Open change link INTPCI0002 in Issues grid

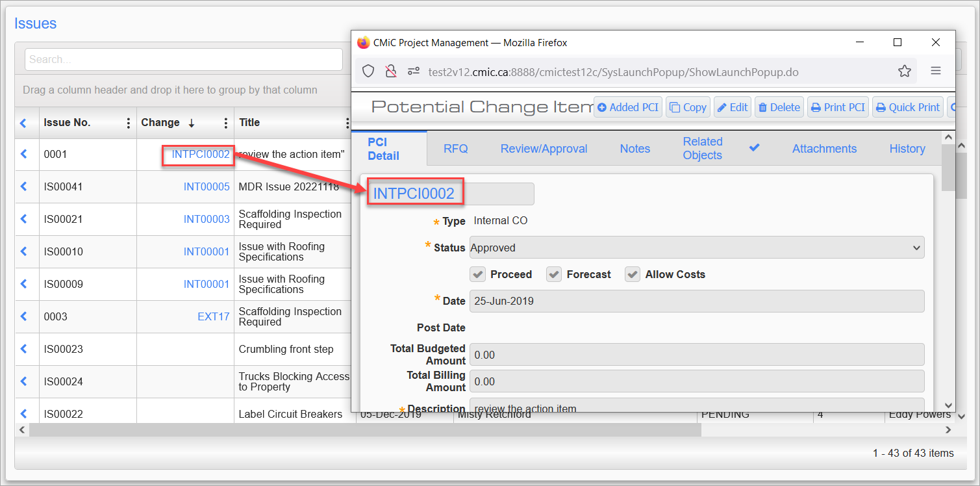tap(201, 155)
